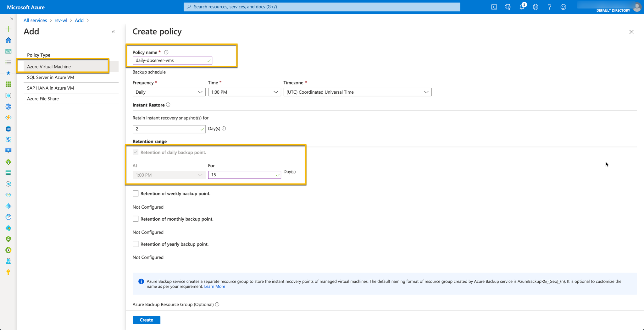The height and width of the screenshot is (330, 644).
Task: Select Azure File Share policy type
Action: pos(71,99)
